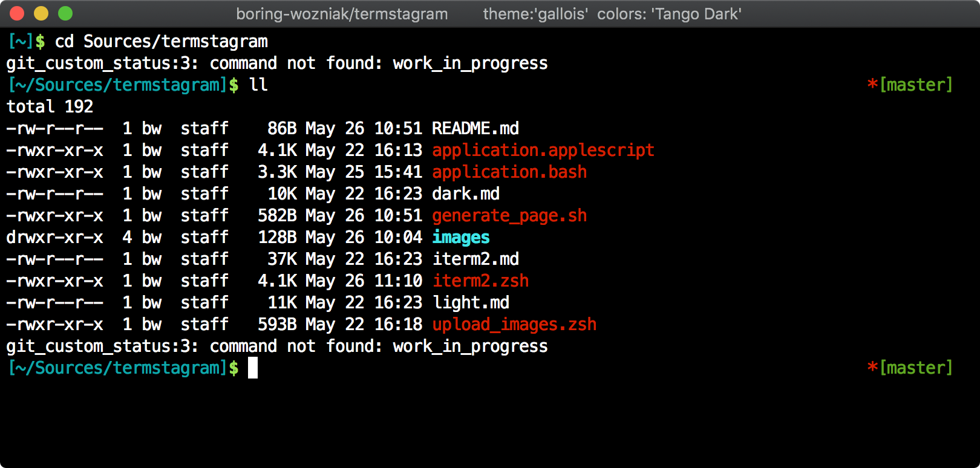Image resolution: width=980 pixels, height=468 pixels.
Task: Click the images directory name
Action: point(461,237)
